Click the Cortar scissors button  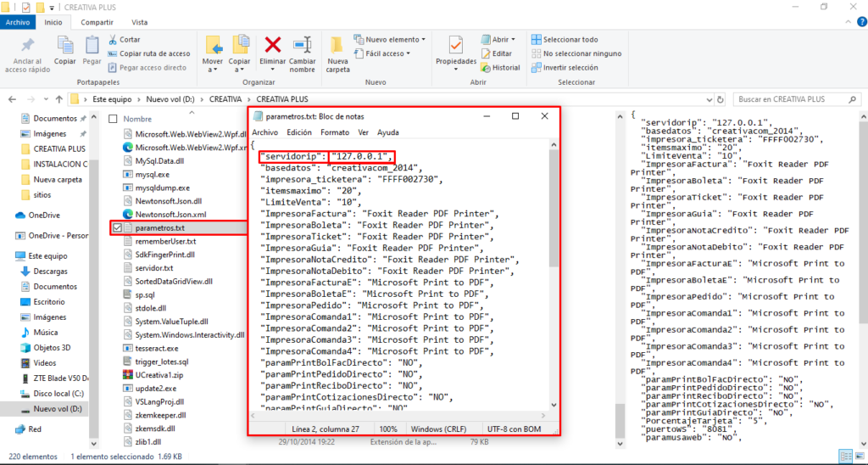click(125, 39)
